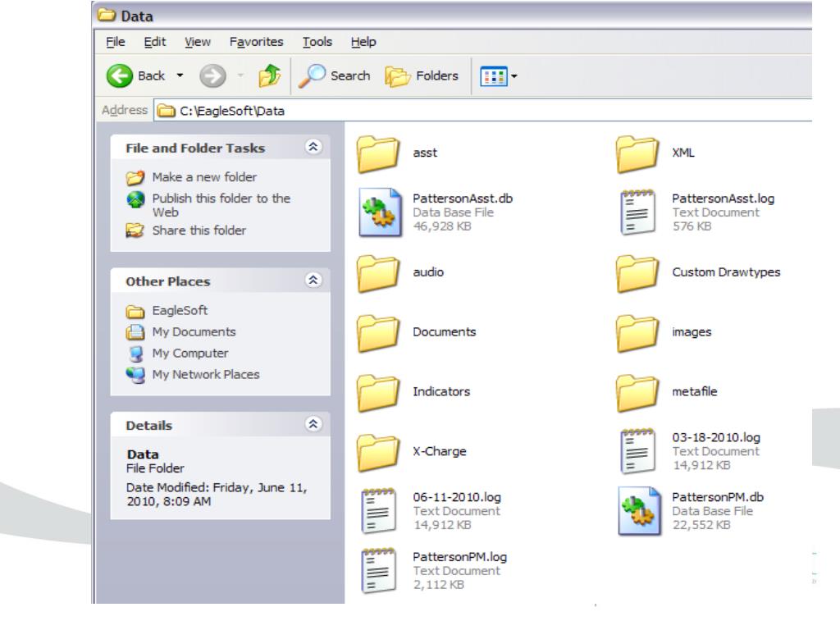Open the Edit menu
840x630 pixels.
(155, 42)
